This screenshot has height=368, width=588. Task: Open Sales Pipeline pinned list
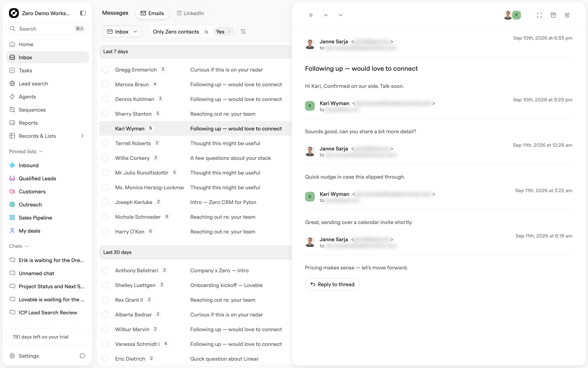(x=47, y=218)
